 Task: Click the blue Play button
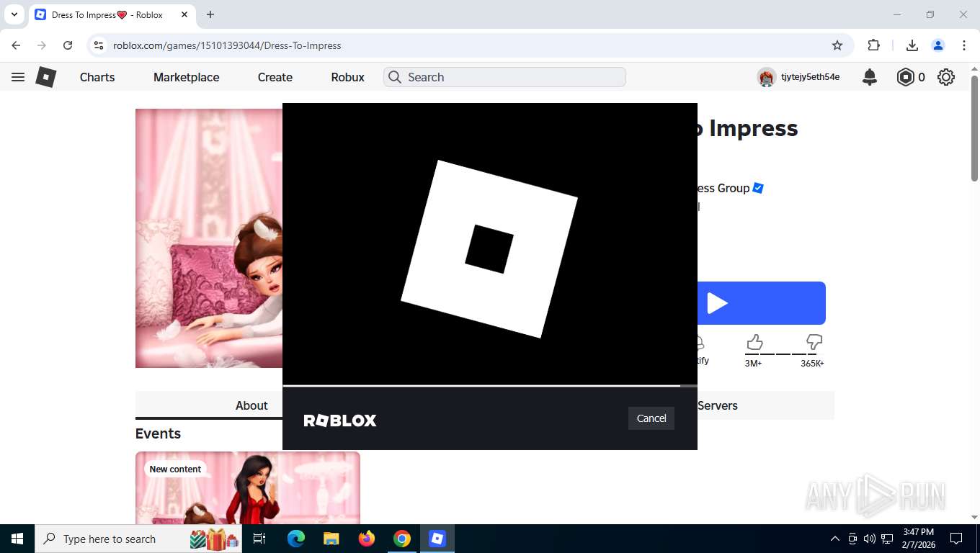(x=761, y=303)
